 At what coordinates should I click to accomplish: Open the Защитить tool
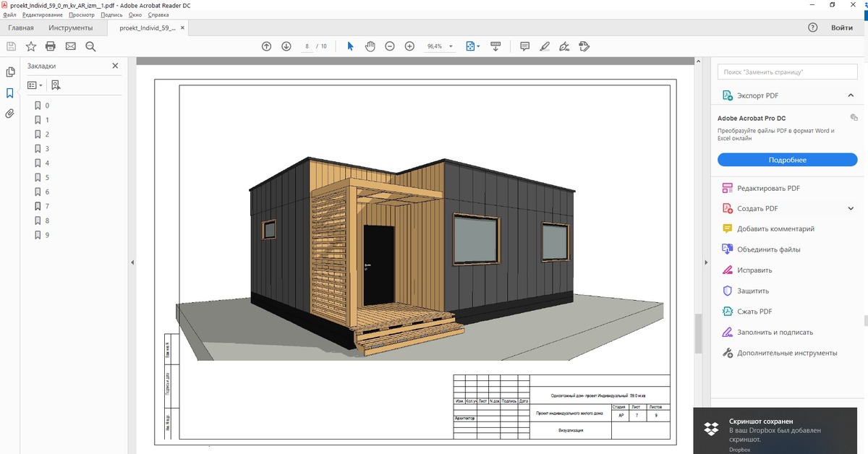(x=746, y=291)
